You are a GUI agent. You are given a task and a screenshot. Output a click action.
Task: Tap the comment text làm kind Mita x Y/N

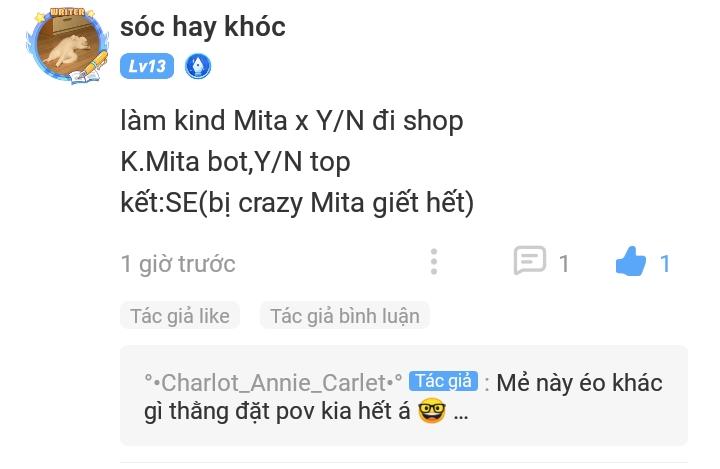242,121
